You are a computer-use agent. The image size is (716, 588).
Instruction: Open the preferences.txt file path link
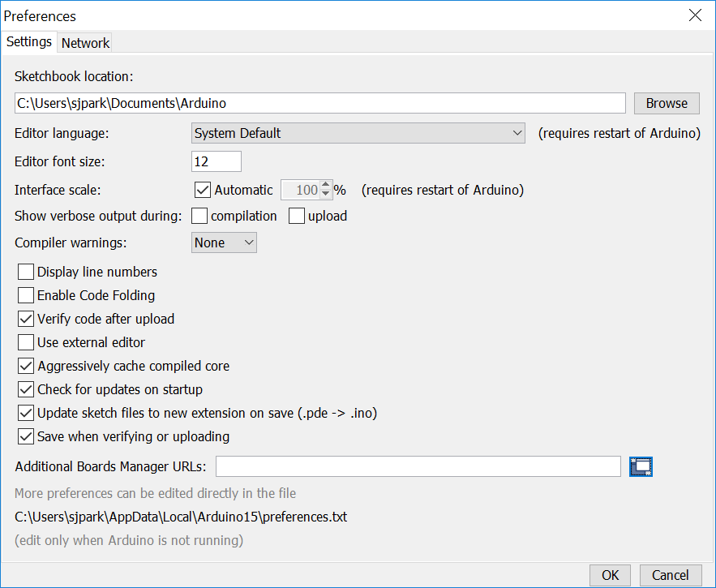[x=181, y=517]
